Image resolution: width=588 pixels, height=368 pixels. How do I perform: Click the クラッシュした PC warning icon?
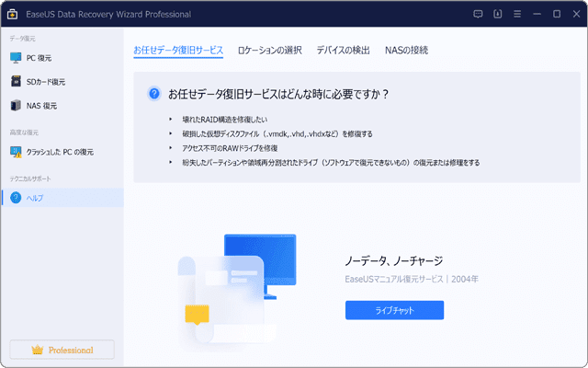coord(16,152)
